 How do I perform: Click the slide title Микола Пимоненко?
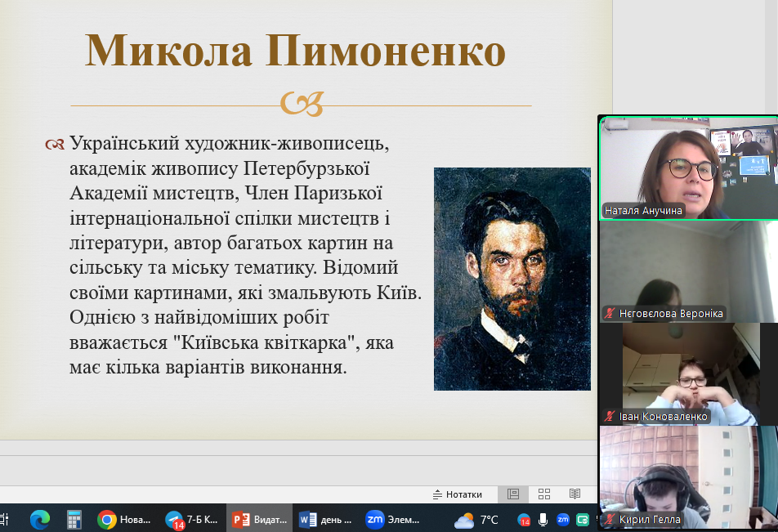coord(295,51)
